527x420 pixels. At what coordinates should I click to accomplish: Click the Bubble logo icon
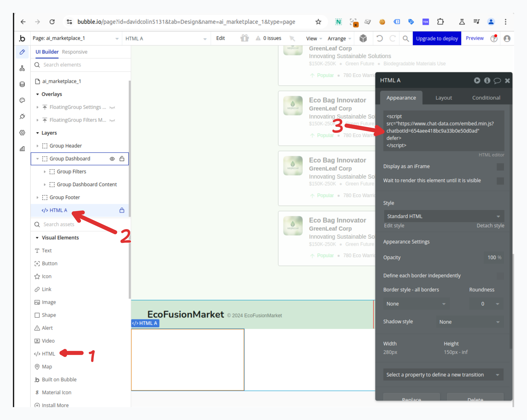coord(22,38)
